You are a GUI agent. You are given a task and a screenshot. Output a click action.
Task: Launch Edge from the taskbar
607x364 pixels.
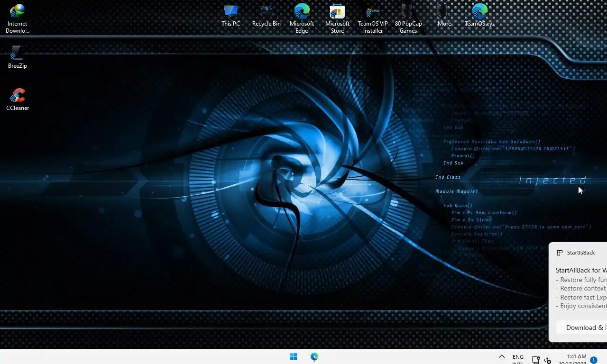(314, 356)
